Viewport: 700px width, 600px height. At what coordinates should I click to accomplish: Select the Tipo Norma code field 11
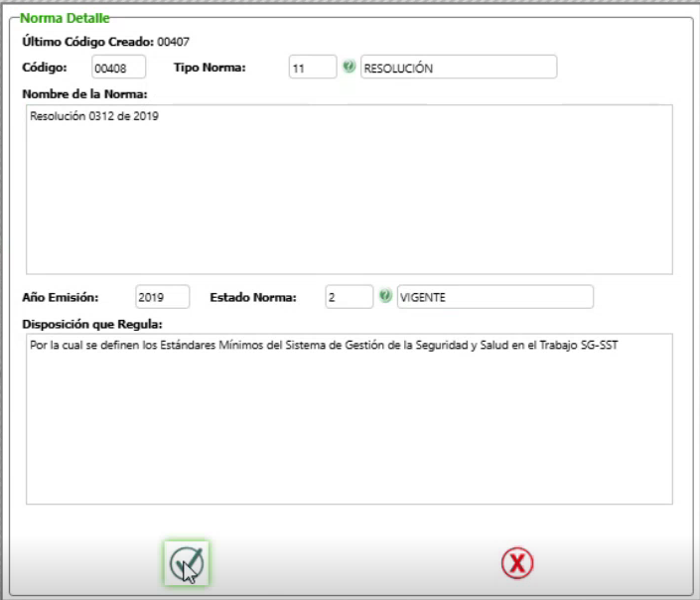click(313, 68)
